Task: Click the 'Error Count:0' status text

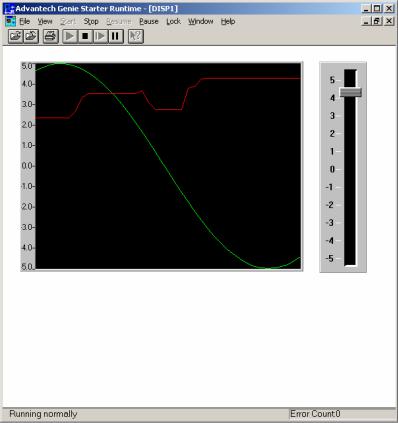Action: point(315,414)
